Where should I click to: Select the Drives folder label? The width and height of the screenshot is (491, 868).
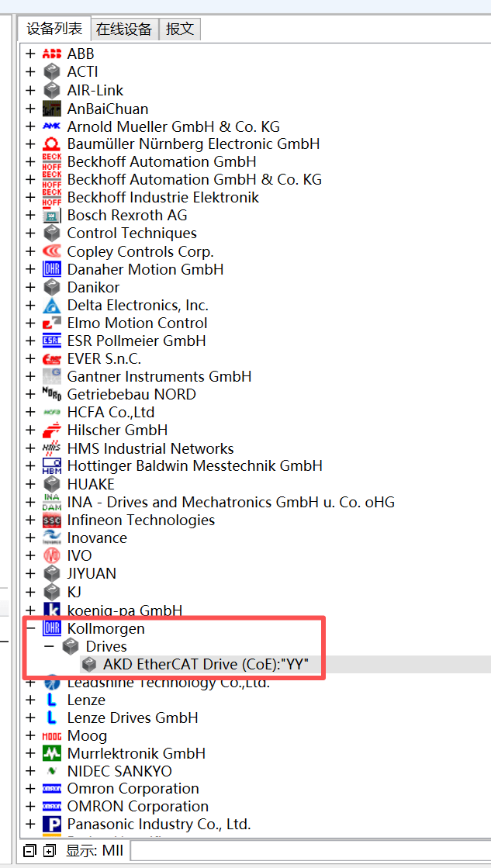click(106, 646)
